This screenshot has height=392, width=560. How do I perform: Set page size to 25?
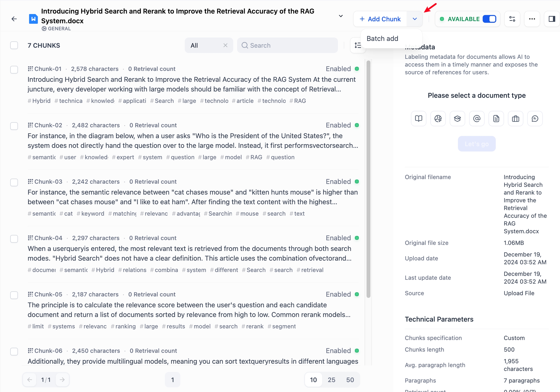pyautogui.click(x=331, y=380)
